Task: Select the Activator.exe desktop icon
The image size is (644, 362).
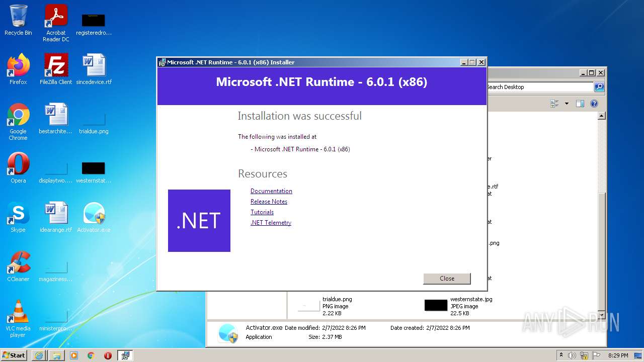Action: [94, 217]
